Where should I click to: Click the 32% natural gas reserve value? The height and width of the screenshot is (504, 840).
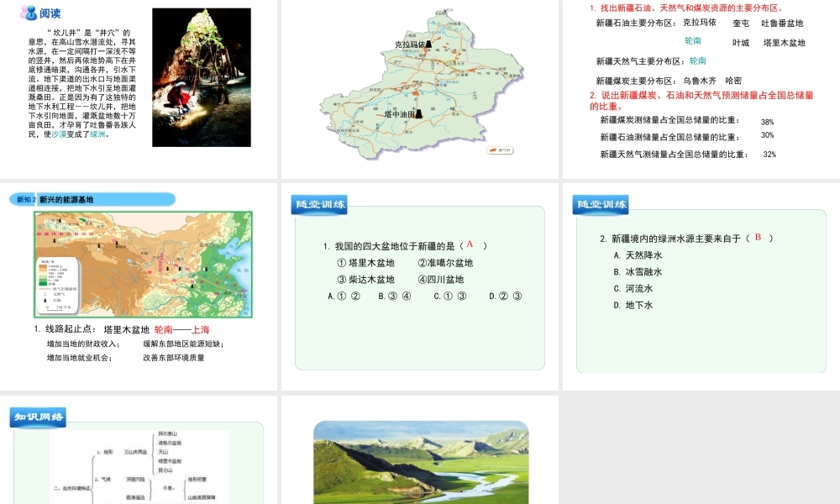click(769, 155)
